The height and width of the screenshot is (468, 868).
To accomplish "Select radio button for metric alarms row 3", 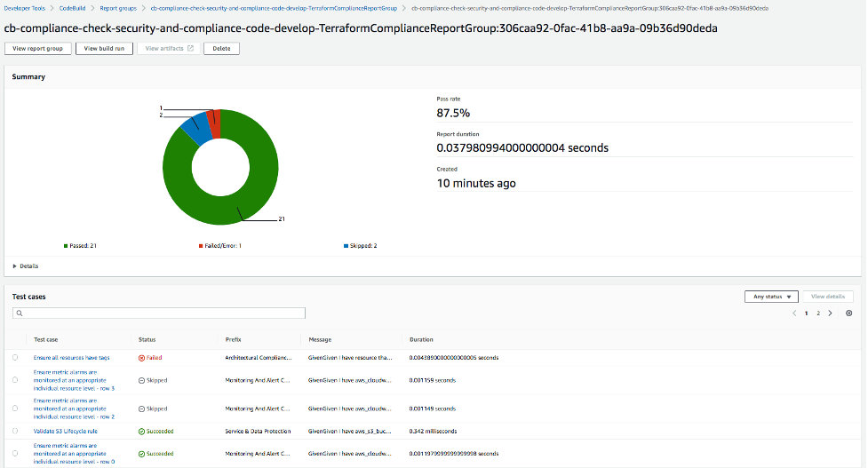I will tap(15, 380).
